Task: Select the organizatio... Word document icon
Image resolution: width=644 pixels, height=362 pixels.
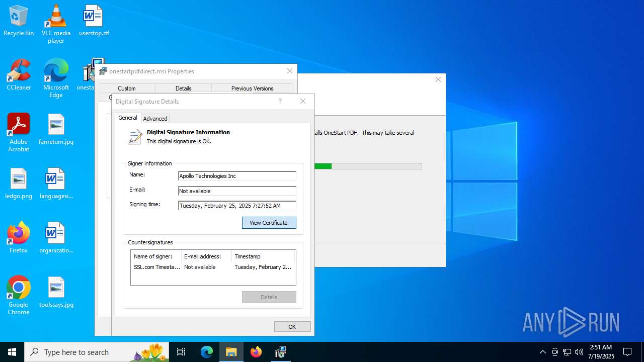Action: click(x=56, y=238)
